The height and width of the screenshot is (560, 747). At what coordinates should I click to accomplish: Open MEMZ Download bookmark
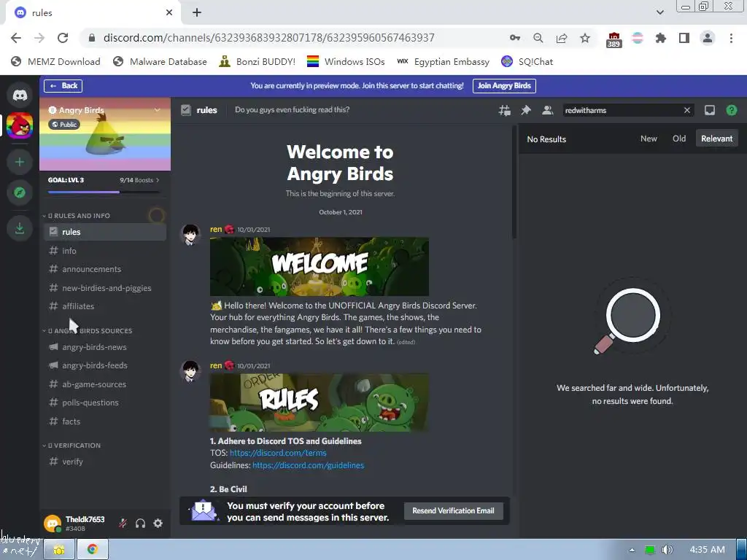coord(55,61)
